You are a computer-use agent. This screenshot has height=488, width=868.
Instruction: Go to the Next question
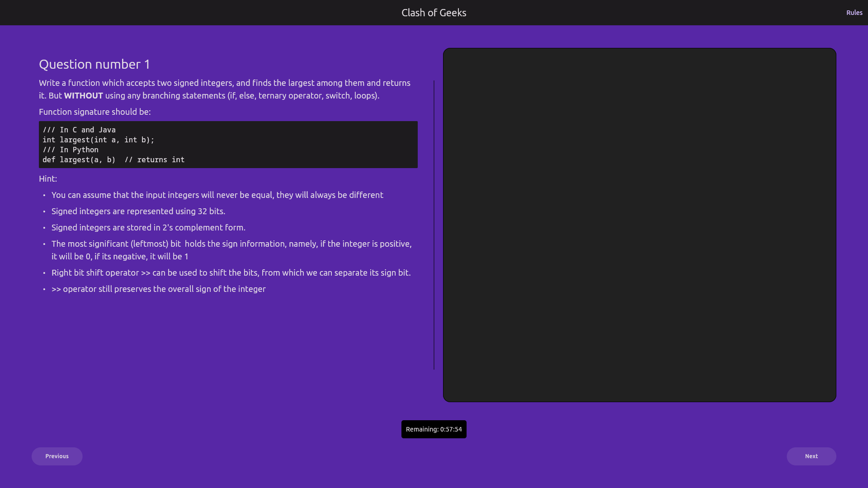pos(811,456)
